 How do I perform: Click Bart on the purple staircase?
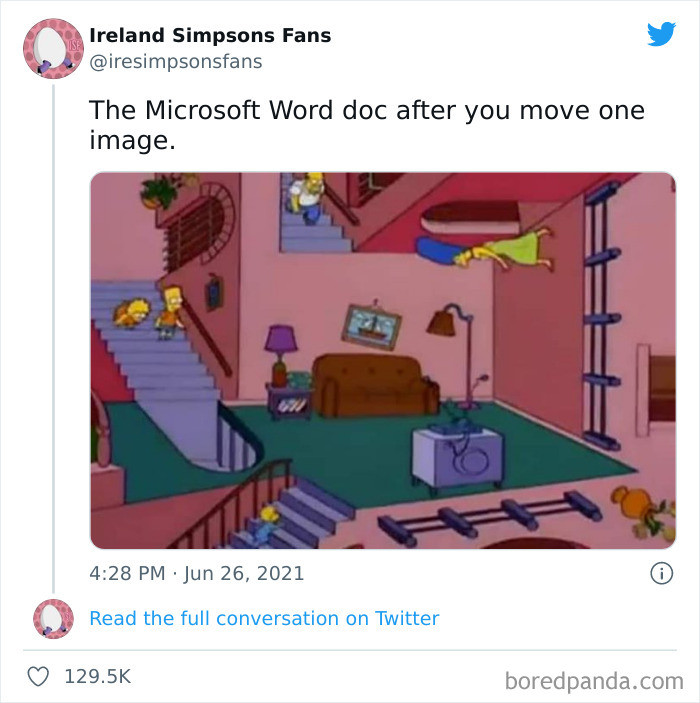[170, 312]
